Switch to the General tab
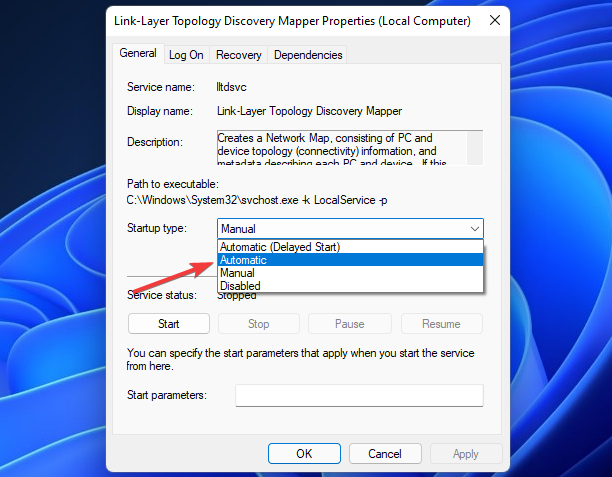 point(138,53)
